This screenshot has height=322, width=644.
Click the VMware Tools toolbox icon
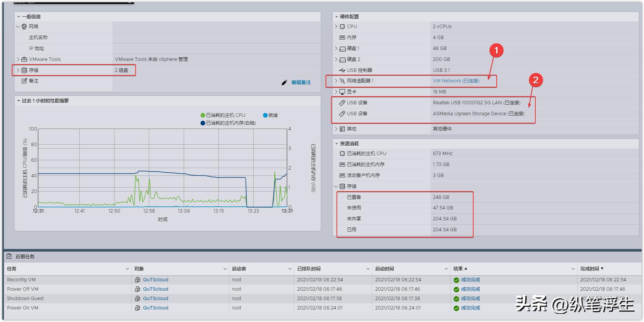[24, 59]
